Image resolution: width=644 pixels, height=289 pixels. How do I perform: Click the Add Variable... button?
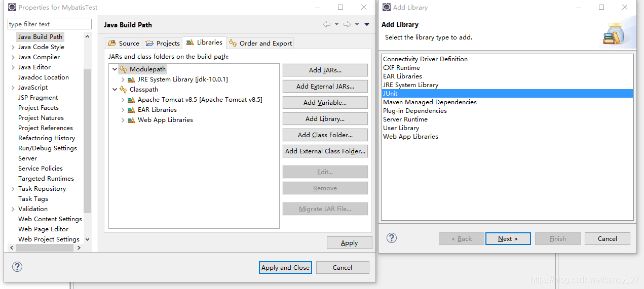(325, 103)
